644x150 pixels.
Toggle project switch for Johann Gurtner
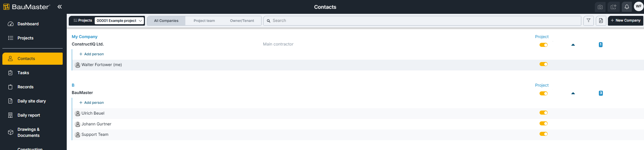(x=544, y=123)
